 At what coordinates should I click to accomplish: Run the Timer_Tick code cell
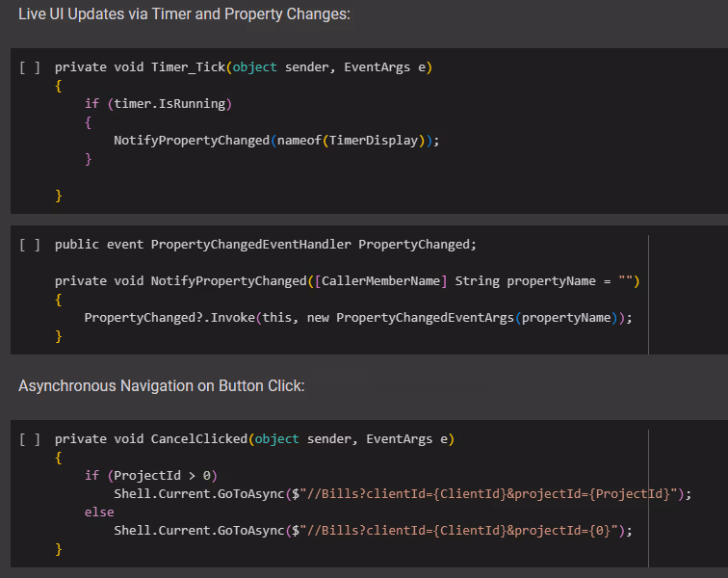(30, 67)
